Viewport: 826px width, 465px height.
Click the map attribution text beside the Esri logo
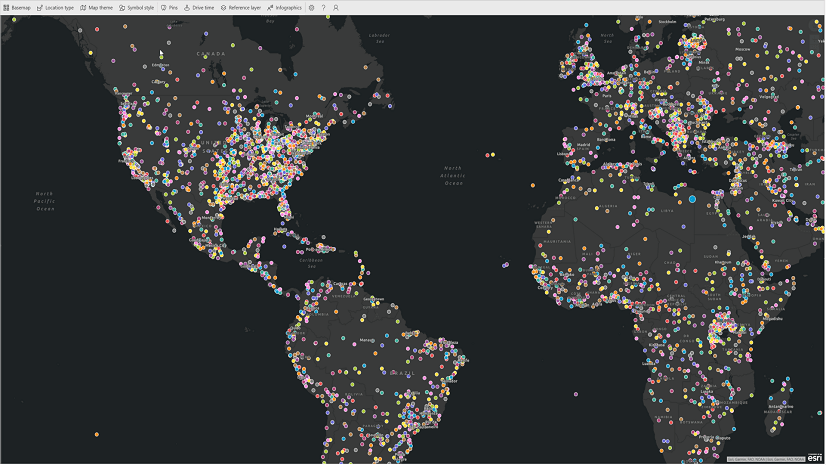point(766,460)
